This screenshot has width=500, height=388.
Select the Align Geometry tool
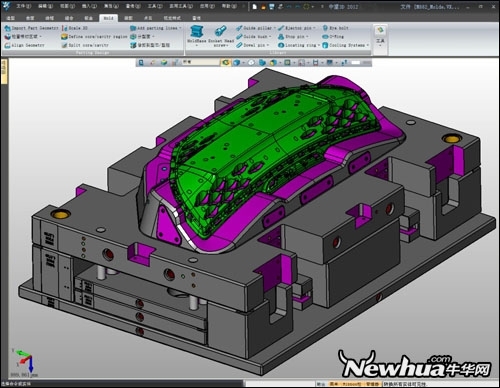pos(24,45)
